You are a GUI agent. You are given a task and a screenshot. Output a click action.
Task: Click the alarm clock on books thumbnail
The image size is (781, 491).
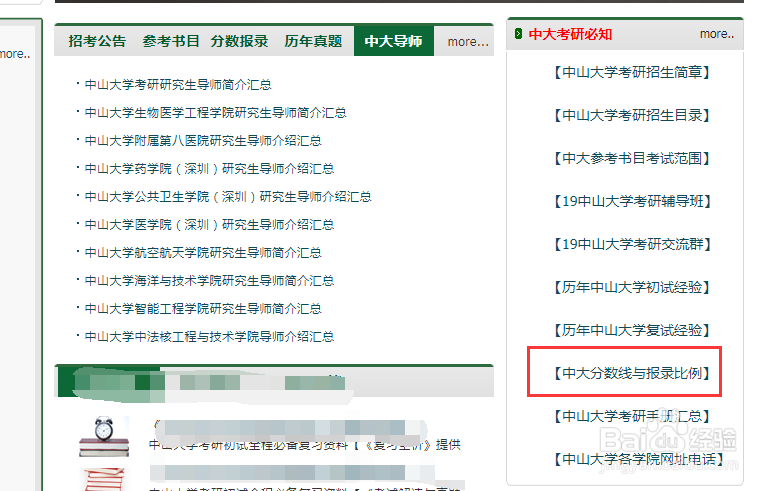[104, 436]
